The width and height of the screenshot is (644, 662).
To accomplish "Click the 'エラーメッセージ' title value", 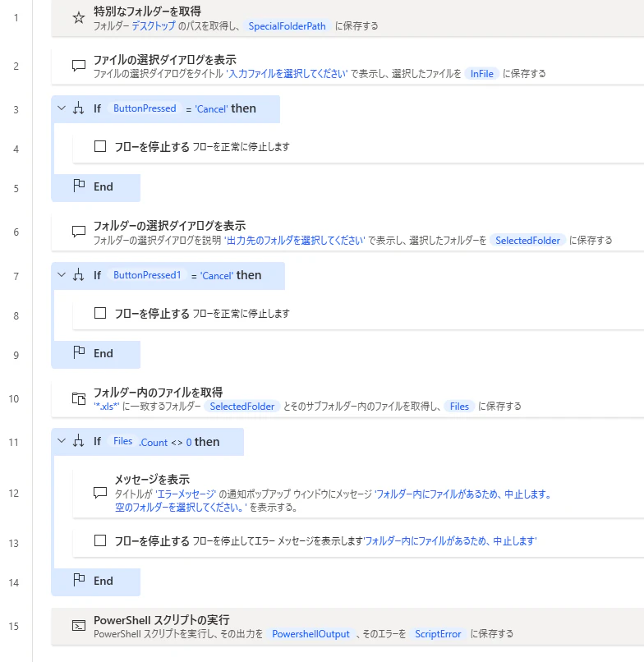I will click(x=186, y=494).
